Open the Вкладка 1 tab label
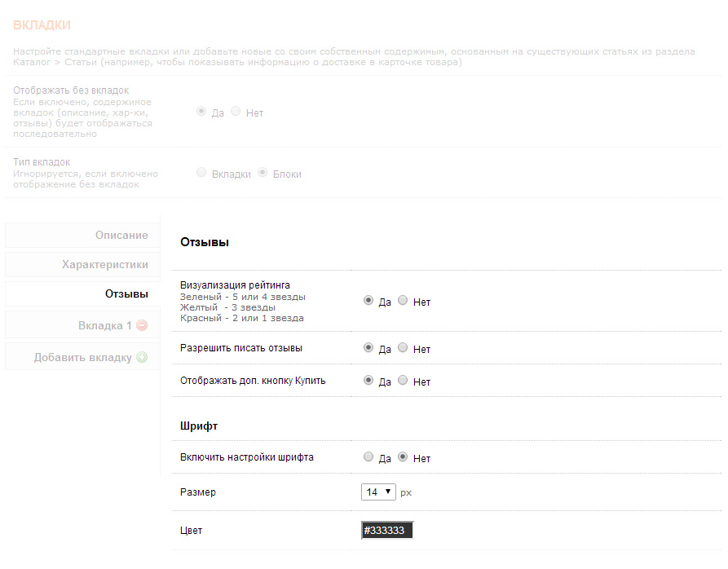 (104, 325)
